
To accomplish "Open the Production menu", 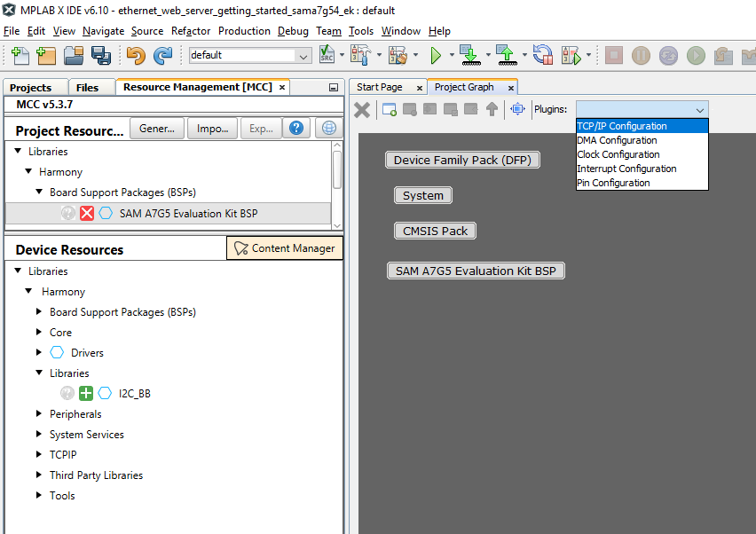I will pyautogui.click(x=244, y=31).
